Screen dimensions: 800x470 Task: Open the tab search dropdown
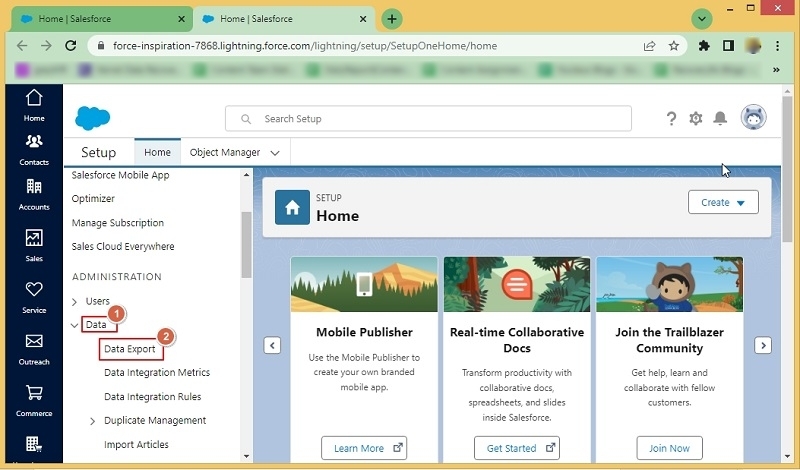(x=702, y=19)
